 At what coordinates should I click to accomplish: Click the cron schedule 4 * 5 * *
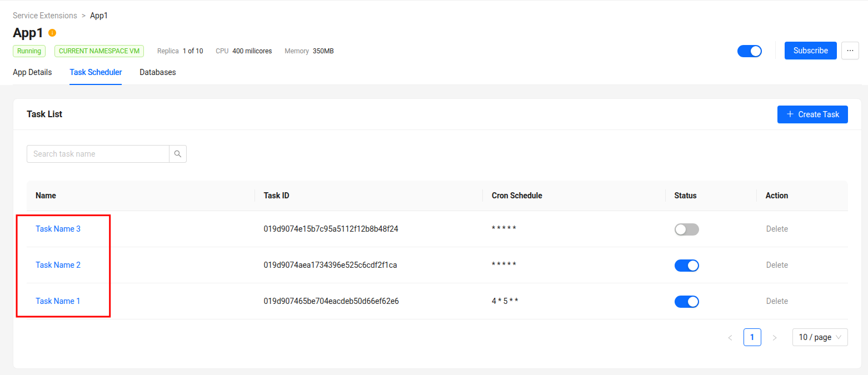pos(505,301)
